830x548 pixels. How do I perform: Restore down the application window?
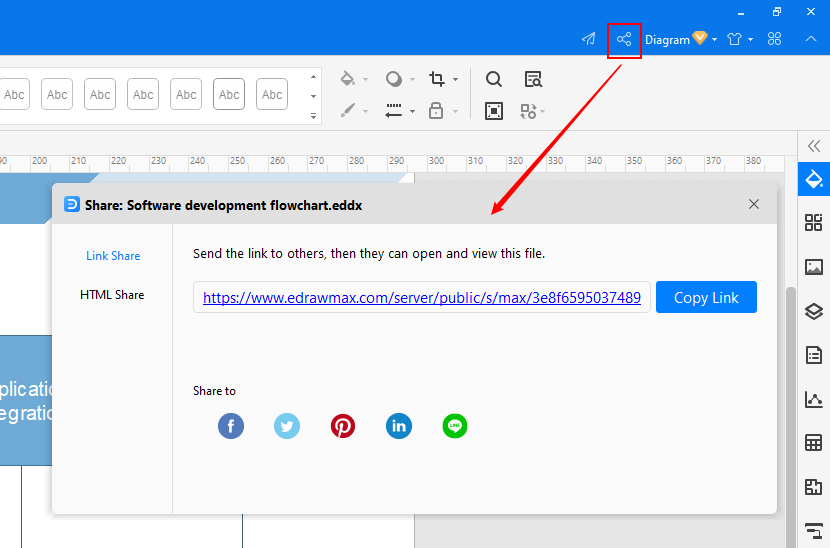(x=777, y=12)
